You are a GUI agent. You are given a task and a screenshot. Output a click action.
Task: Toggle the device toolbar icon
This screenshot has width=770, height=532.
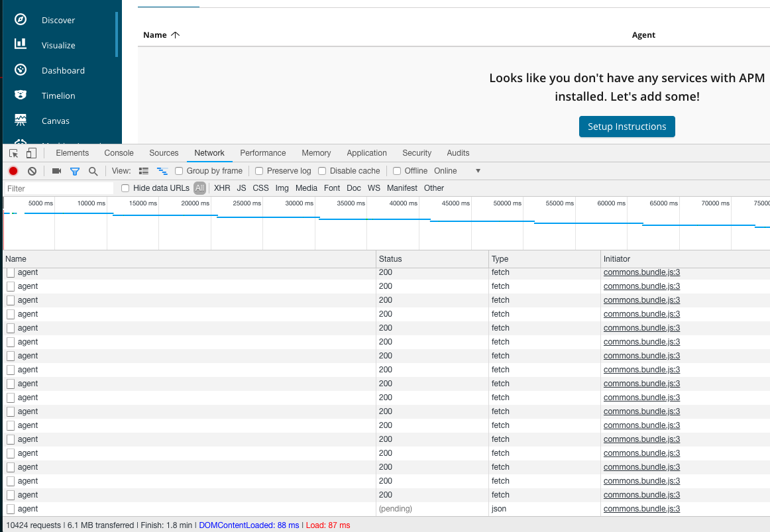coord(31,153)
